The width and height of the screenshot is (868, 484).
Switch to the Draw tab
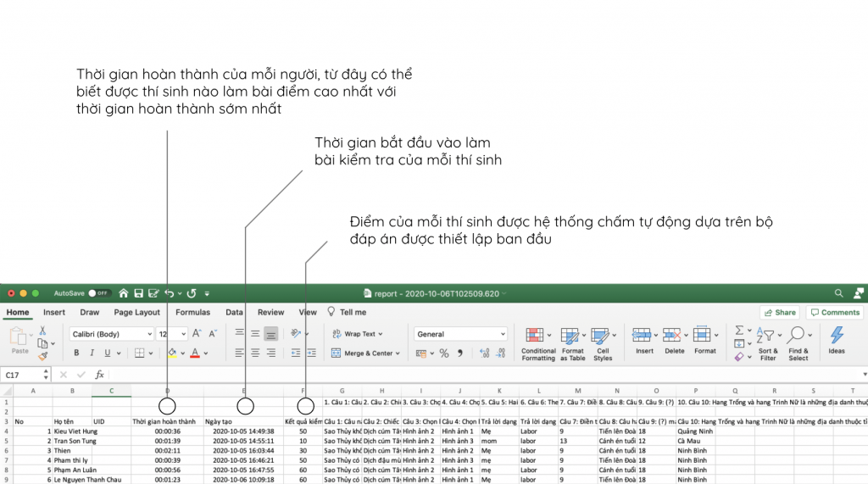coord(90,312)
